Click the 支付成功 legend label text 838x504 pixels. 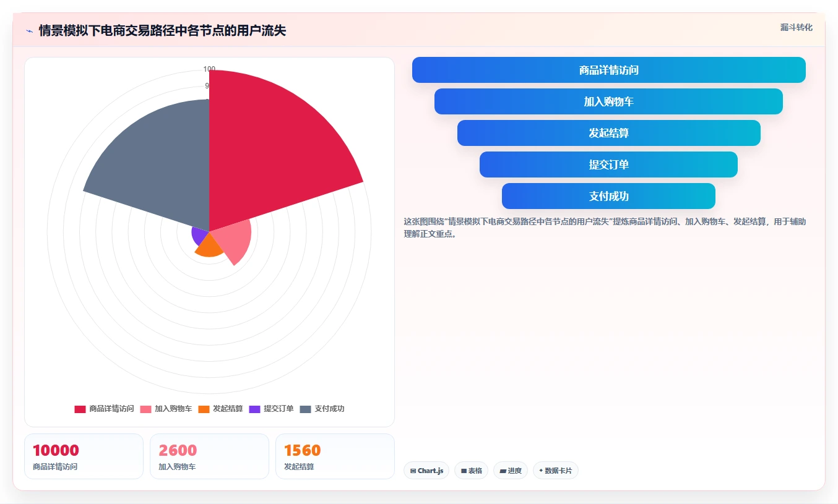point(329,409)
